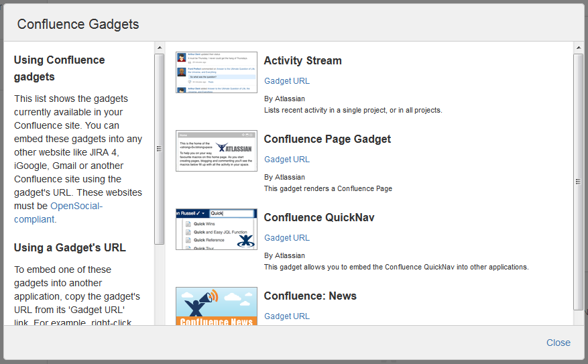588x364 pixels.
Task: Open Gadget URL for Confluence Page Gadget
Action: pyautogui.click(x=287, y=160)
